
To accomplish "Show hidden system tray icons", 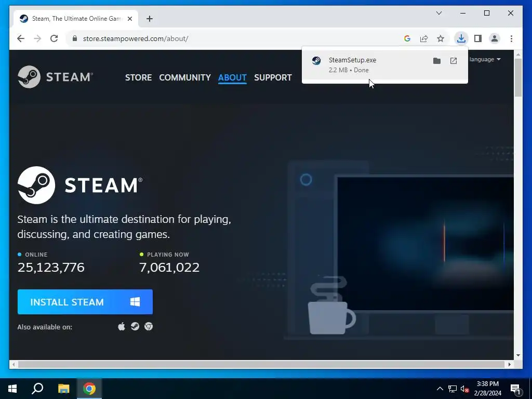I will click(x=440, y=389).
